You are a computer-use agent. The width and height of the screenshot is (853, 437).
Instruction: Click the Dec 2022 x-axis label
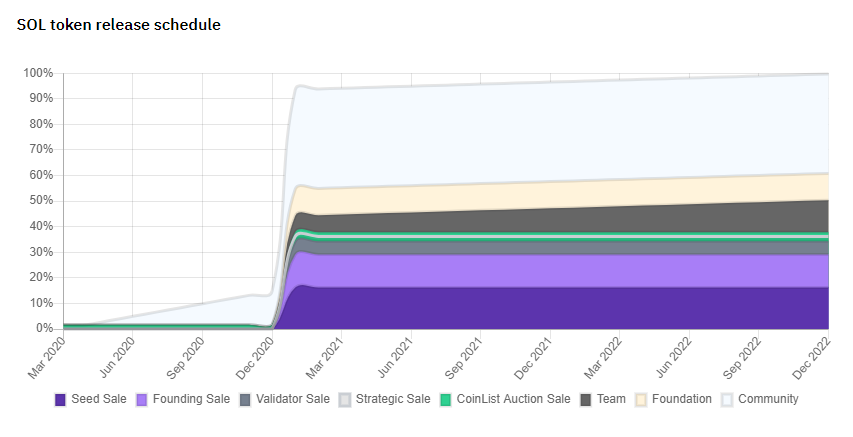(811, 358)
